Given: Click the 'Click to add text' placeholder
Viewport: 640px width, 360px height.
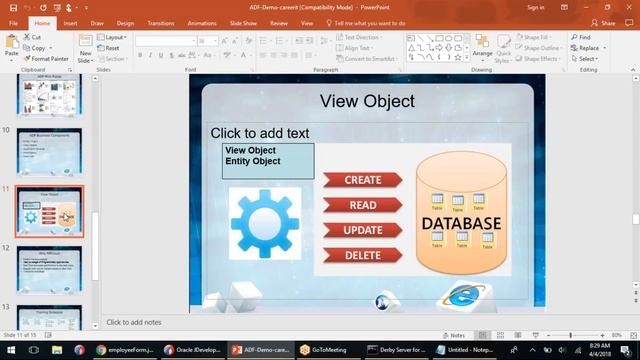Looking at the screenshot, I should [x=260, y=133].
